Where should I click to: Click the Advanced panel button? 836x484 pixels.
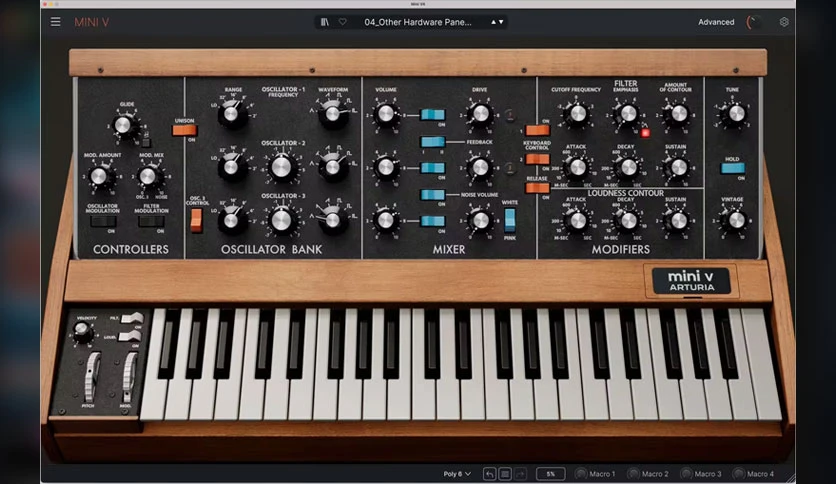pos(716,22)
